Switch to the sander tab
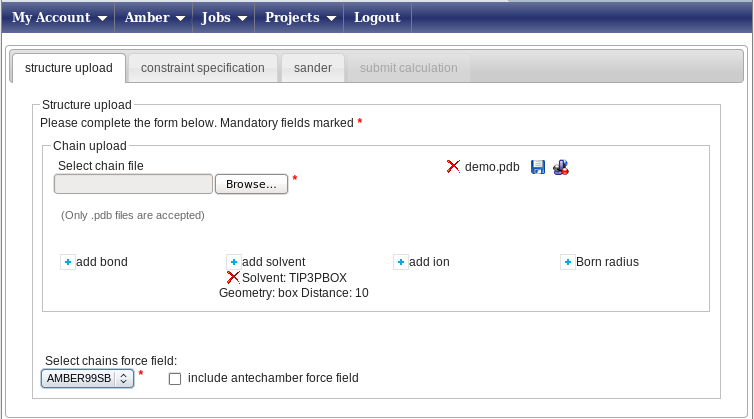754x419 pixels. 313,68
